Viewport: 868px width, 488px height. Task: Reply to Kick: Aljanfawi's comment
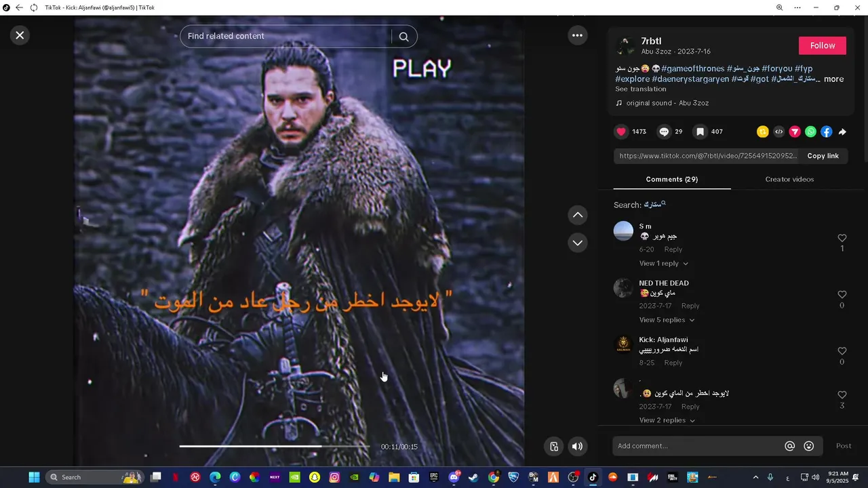pos(673,363)
